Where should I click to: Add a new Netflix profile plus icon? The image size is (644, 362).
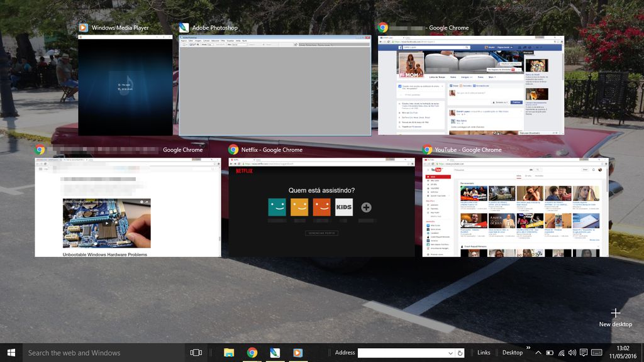coord(367,207)
